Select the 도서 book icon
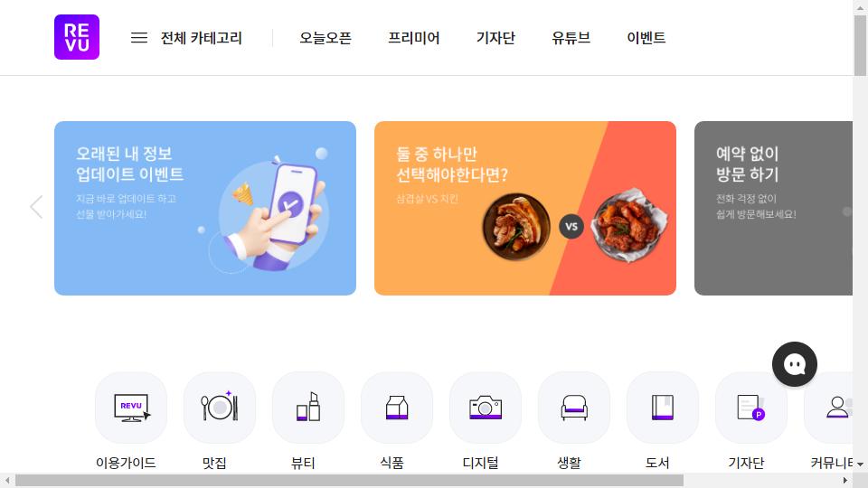Screen dimensions: 868x488 tap(663, 408)
